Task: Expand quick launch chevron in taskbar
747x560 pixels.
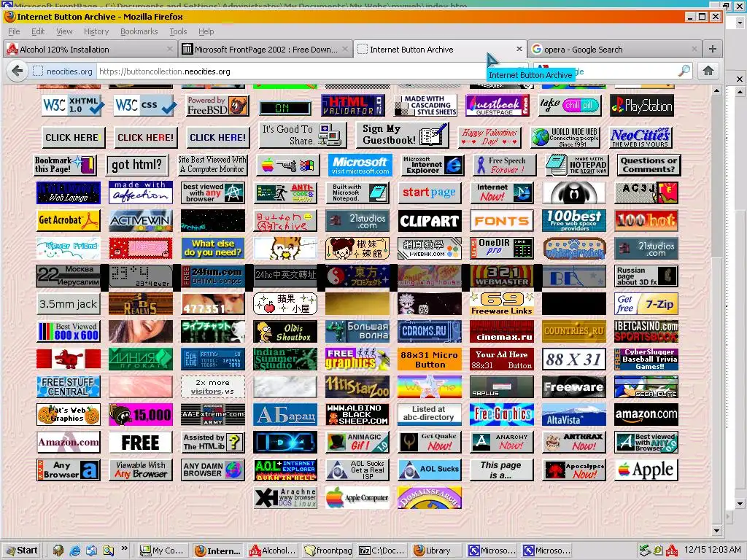Action: (x=124, y=548)
